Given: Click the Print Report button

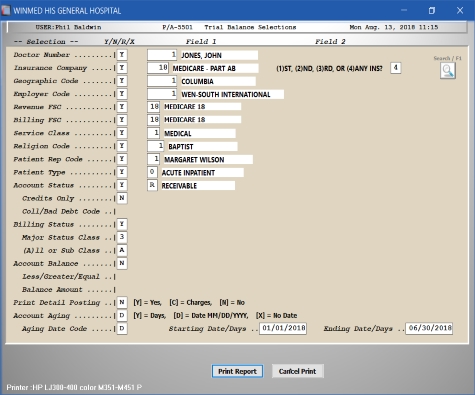Looking at the screenshot, I should (237, 371).
